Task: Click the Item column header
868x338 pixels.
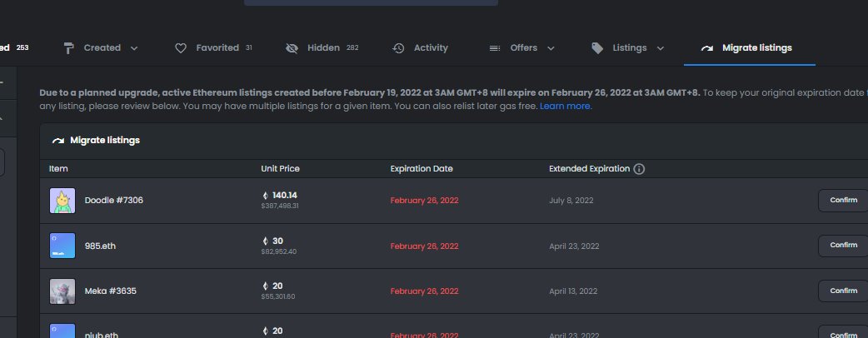Action: 58,169
